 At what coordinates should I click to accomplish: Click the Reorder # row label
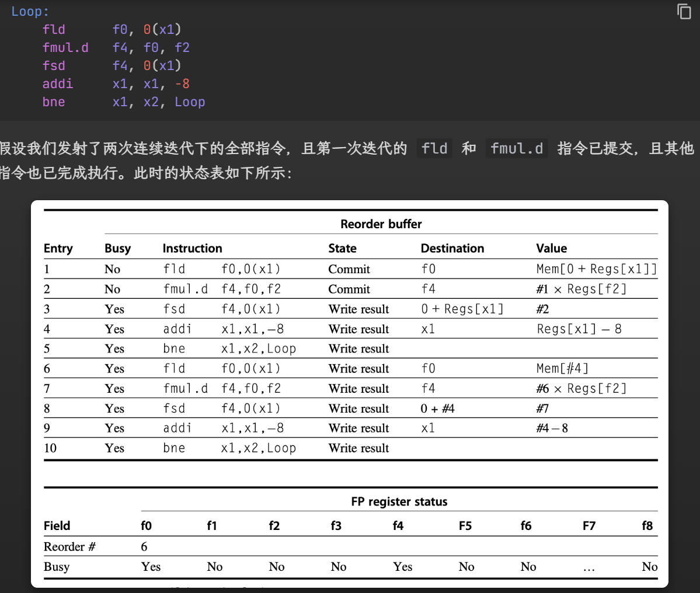[x=69, y=546]
